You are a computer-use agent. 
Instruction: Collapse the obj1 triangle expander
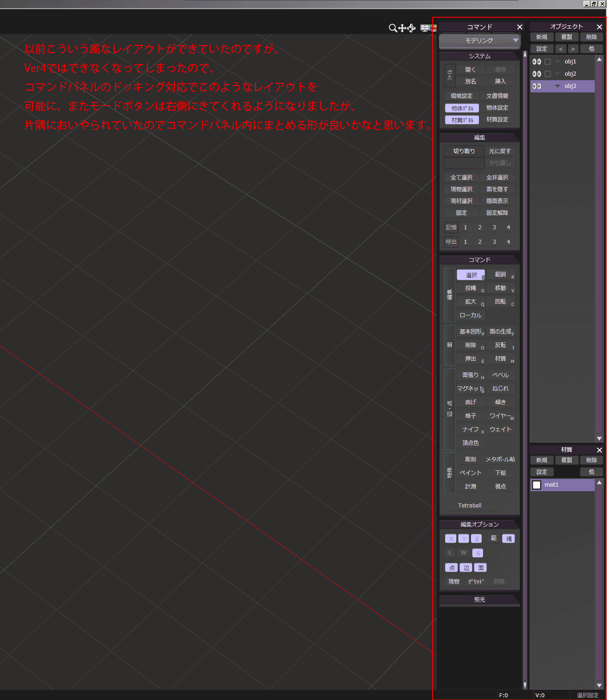558,62
